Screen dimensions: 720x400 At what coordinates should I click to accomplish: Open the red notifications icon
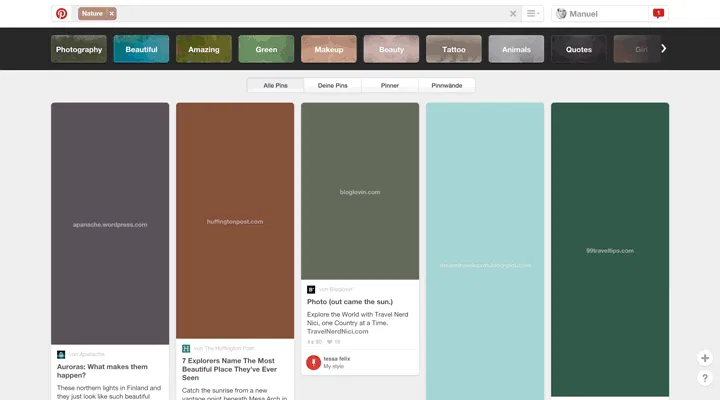point(657,14)
